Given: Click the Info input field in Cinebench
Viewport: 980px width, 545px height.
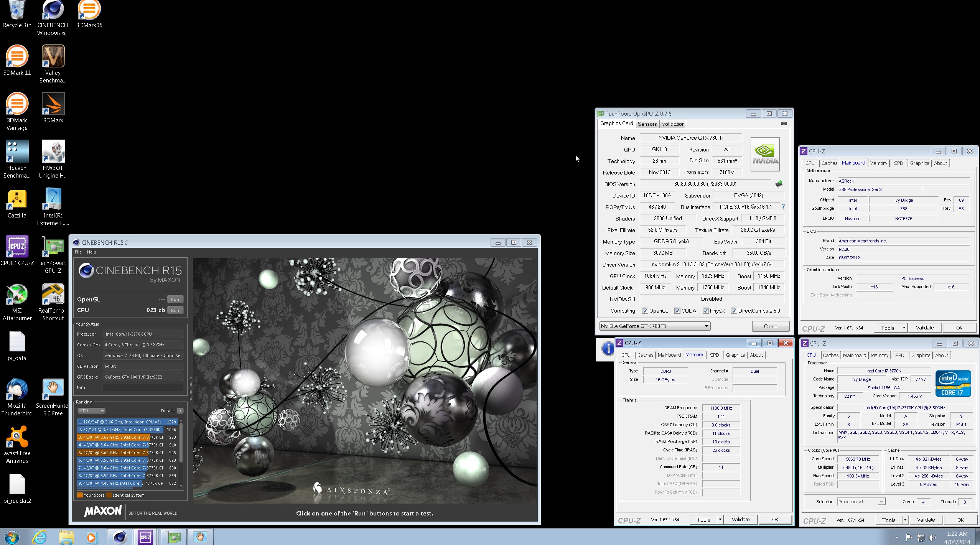Looking at the screenshot, I should [143, 388].
